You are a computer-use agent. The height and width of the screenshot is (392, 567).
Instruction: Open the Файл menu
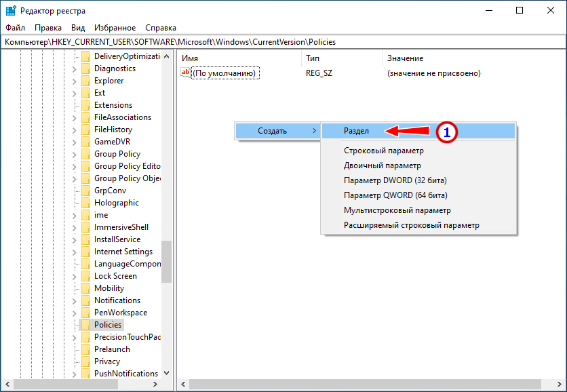pos(15,28)
